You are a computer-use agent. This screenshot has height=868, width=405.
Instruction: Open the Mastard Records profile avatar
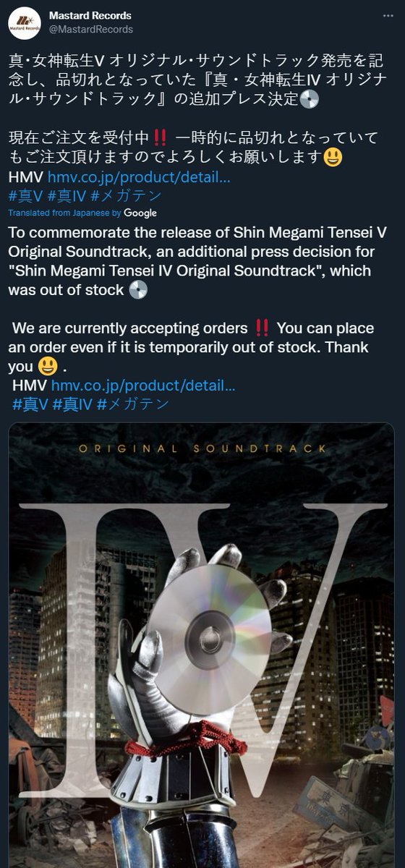coord(24,22)
